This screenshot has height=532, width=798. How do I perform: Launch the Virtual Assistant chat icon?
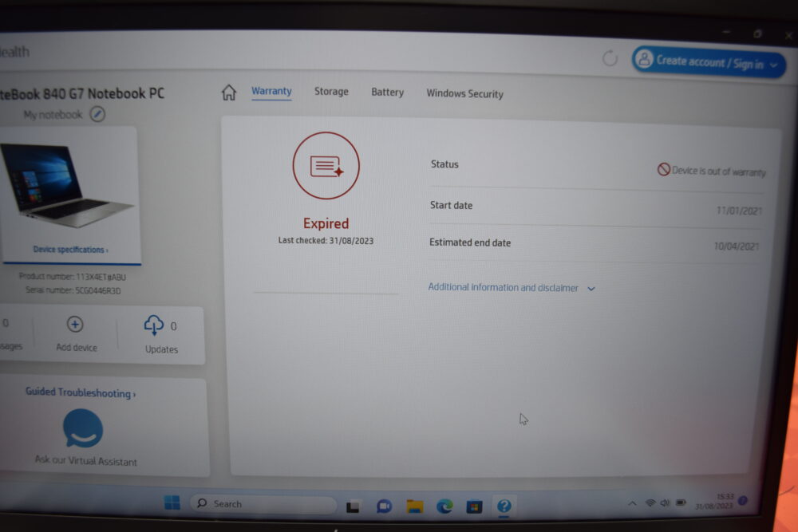83,428
